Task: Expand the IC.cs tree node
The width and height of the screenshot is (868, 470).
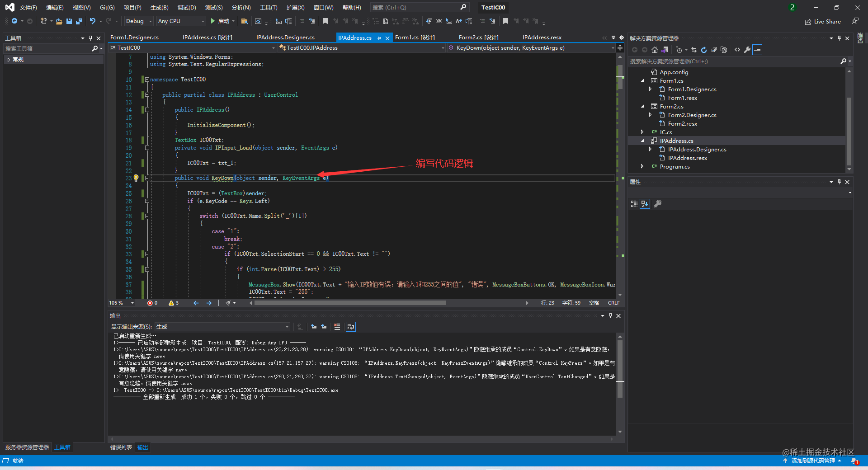Action: (642, 132)
